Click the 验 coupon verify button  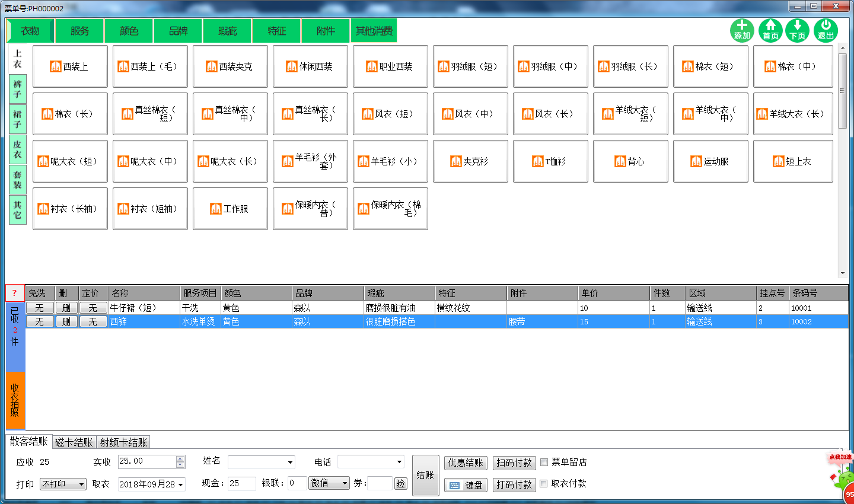click(x=401, y=483)
